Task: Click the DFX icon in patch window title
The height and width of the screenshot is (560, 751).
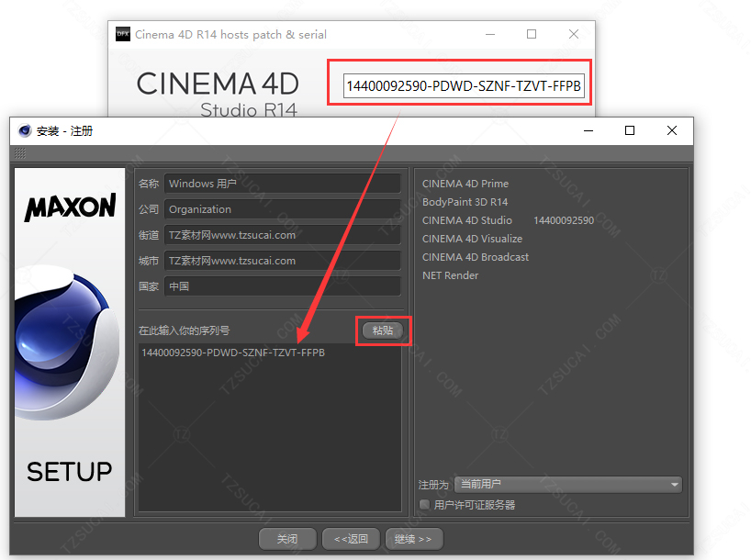Action: point(123,34)
